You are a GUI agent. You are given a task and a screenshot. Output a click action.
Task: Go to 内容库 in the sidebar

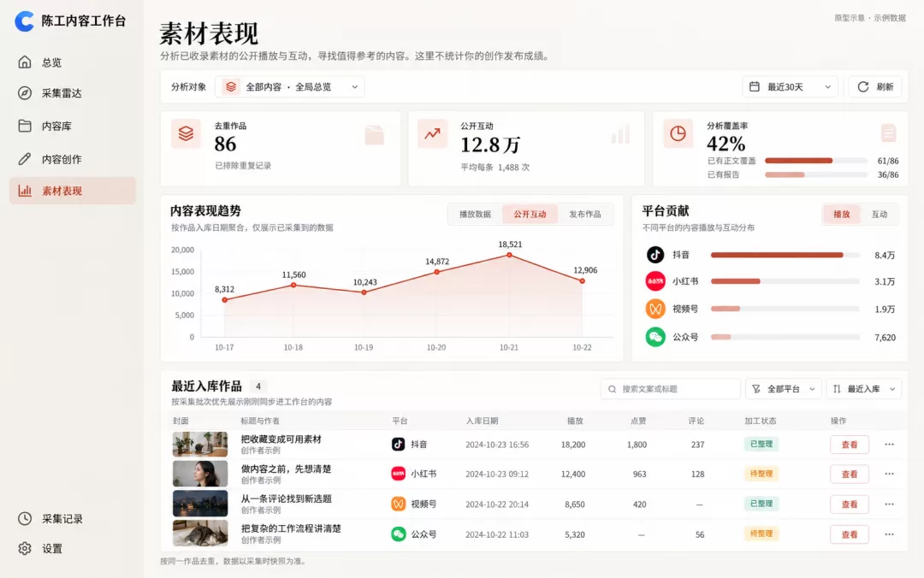tap(73, 126)
